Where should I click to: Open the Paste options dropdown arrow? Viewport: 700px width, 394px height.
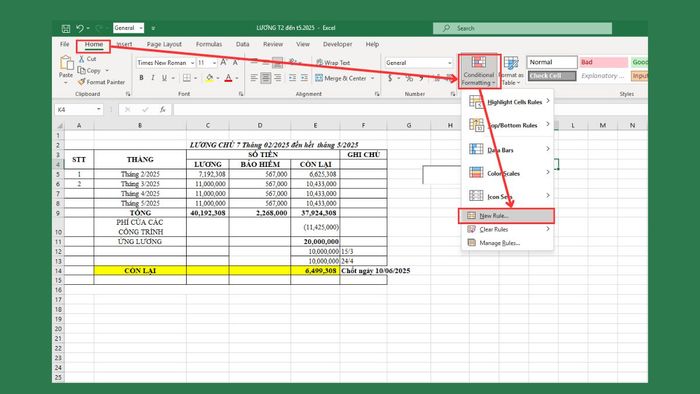(66, 83)
